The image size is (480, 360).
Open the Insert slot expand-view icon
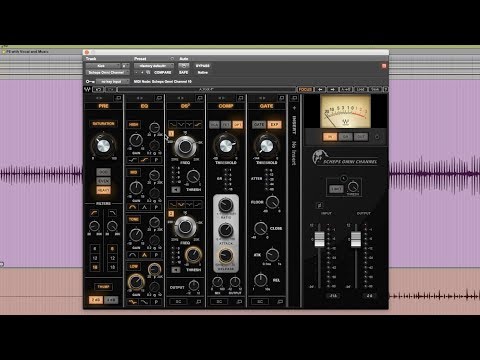coord(294,98)
